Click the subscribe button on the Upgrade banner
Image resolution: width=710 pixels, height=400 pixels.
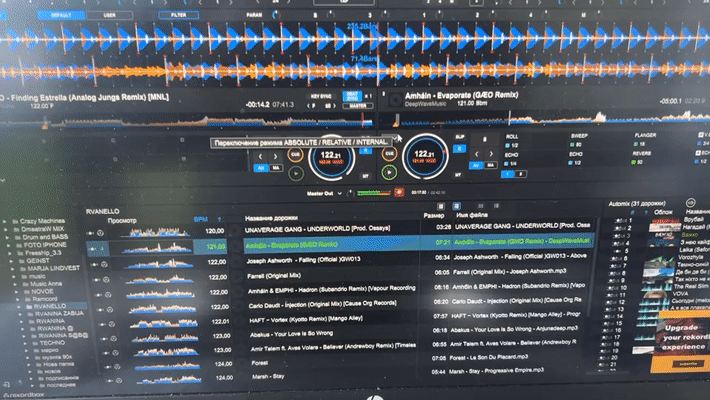(x=687, y=363)
